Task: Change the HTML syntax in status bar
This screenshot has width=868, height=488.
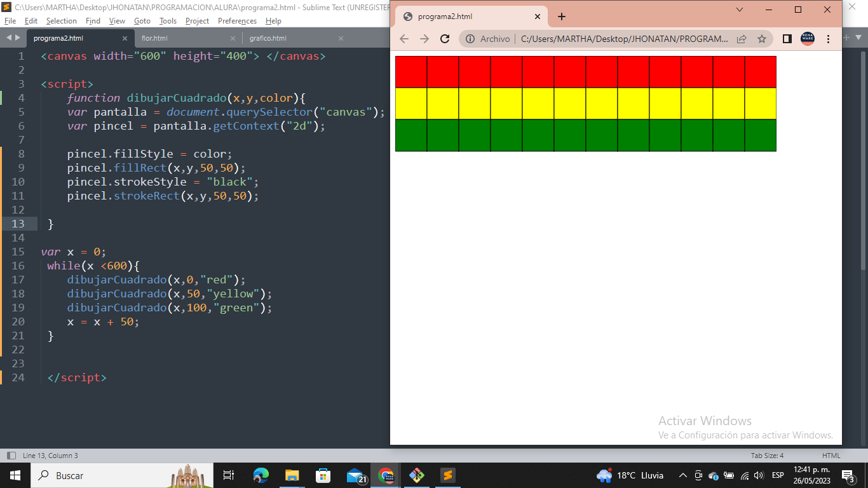Action: point(831,456)
